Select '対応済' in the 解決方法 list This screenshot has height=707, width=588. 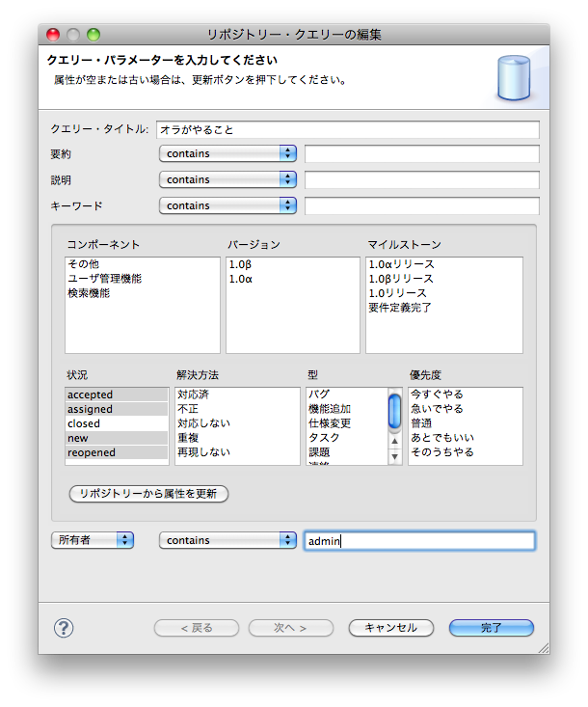tap(193, 394)
